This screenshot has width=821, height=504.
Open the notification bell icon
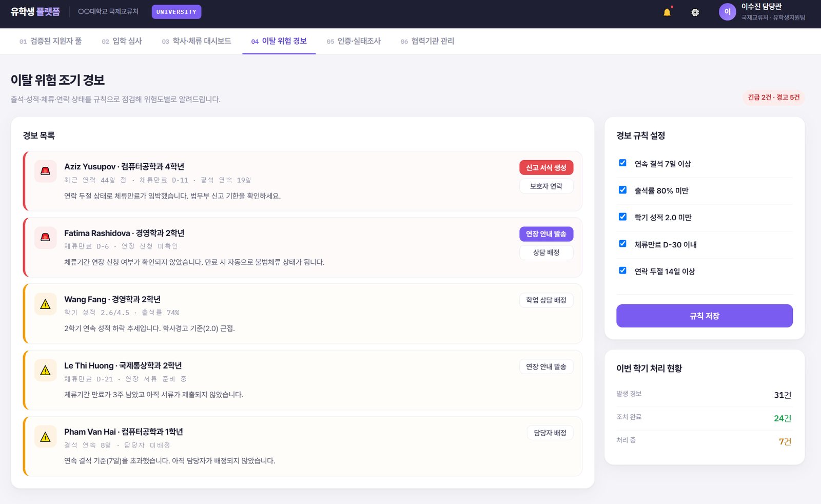coord(667,12)
